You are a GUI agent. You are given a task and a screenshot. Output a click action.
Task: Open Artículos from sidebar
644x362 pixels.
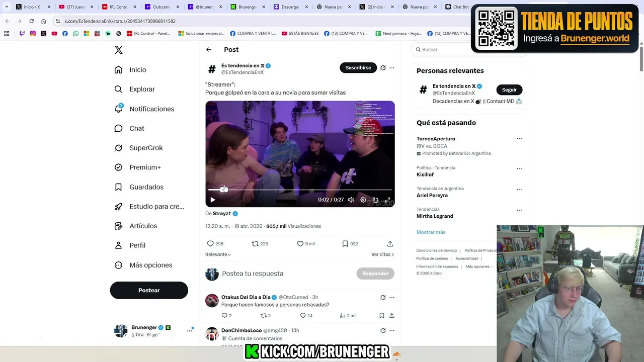click(136, 226)
